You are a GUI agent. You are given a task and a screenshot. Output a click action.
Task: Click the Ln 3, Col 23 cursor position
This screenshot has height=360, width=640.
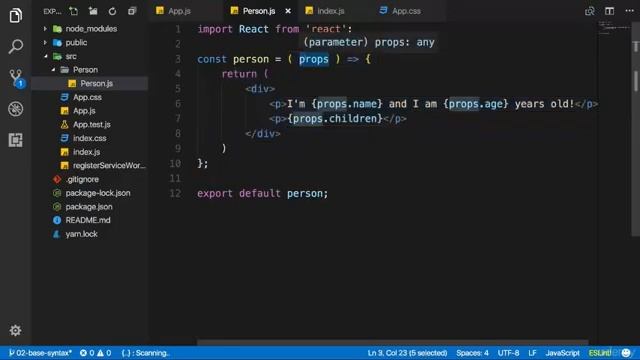click(407, 353)
